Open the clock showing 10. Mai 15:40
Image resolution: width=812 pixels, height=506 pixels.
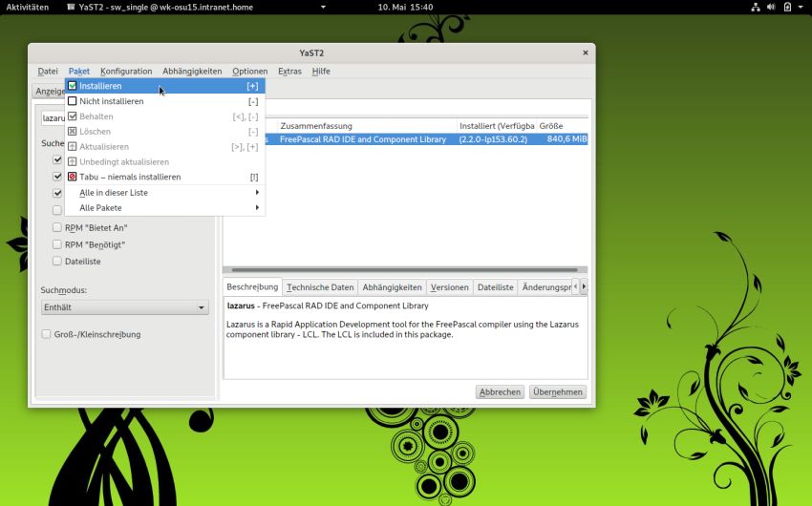point(405,8)
